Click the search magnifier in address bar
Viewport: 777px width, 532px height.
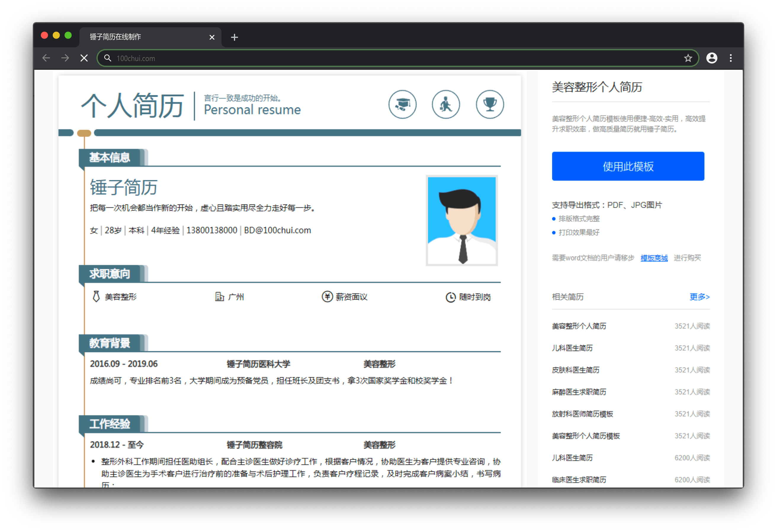(x=107, y=58)
